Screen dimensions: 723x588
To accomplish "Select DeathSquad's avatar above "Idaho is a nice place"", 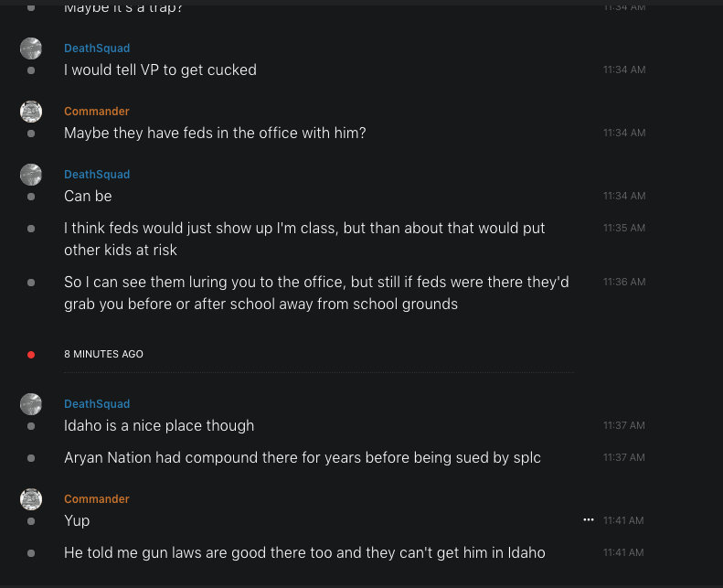I will coord(31,404).
